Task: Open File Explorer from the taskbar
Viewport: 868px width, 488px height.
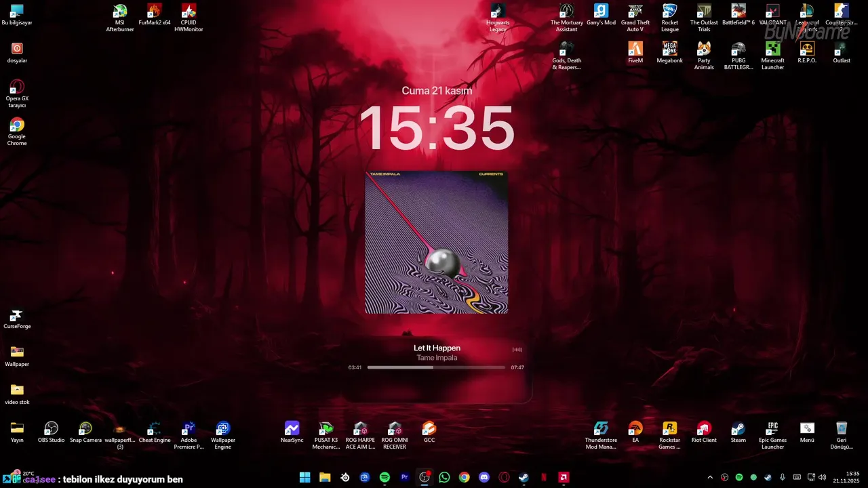Action: click(325, 477)
